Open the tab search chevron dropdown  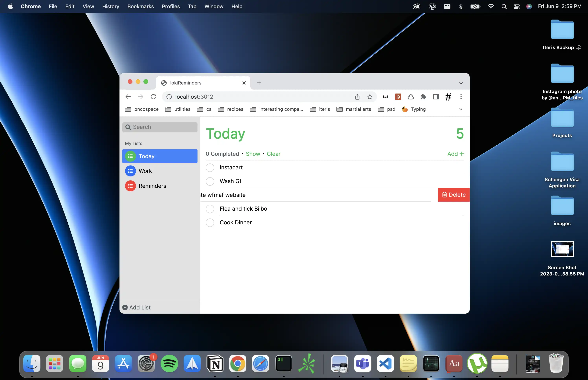pos(461,83)
